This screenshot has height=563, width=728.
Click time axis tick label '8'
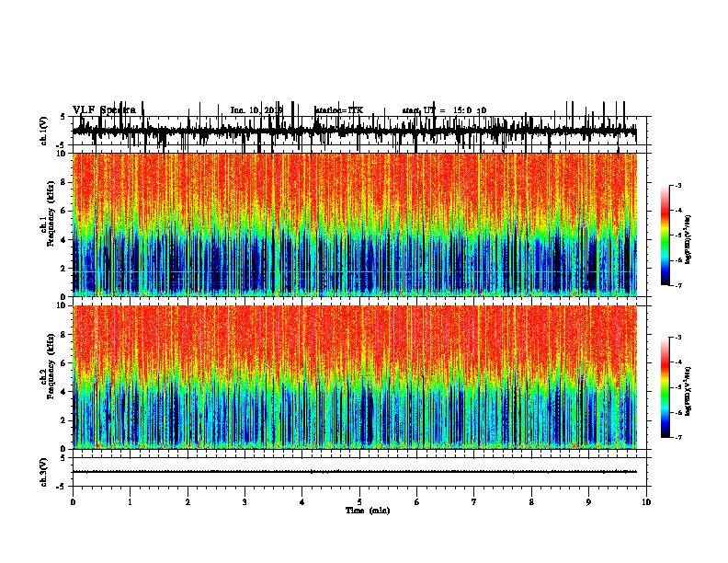531,502
